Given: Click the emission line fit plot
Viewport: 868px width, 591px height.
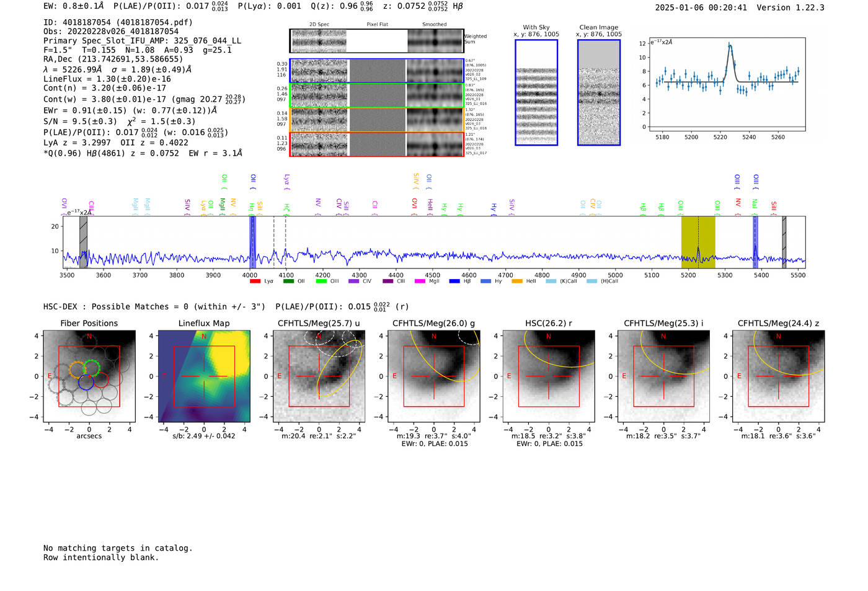Looking at the screenshot, I should point(727,85).
